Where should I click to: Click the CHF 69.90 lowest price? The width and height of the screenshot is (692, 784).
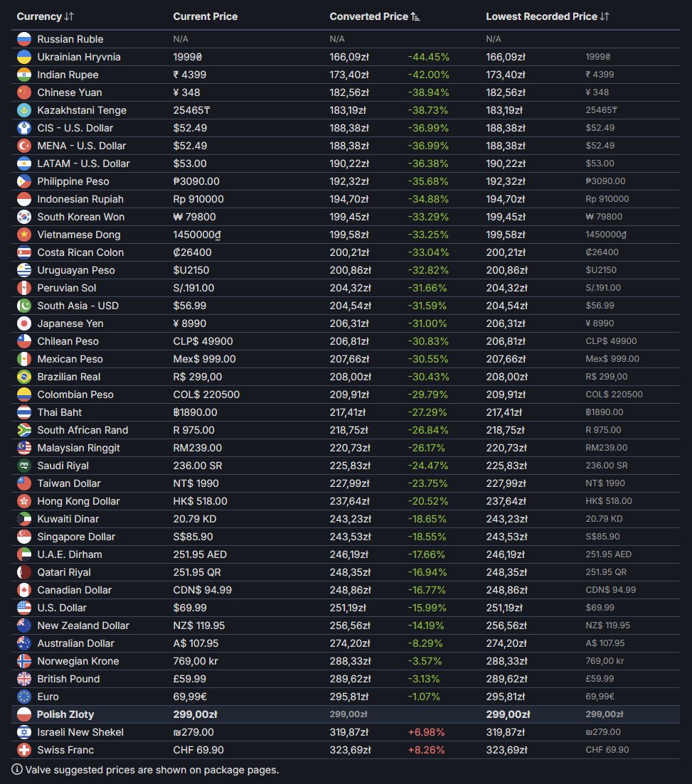click(607, 749)
